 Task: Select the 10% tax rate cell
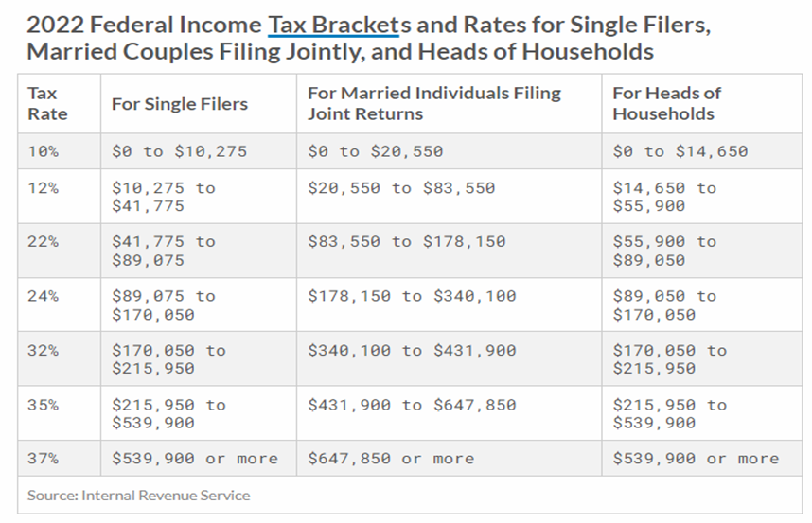click(43, 151)
